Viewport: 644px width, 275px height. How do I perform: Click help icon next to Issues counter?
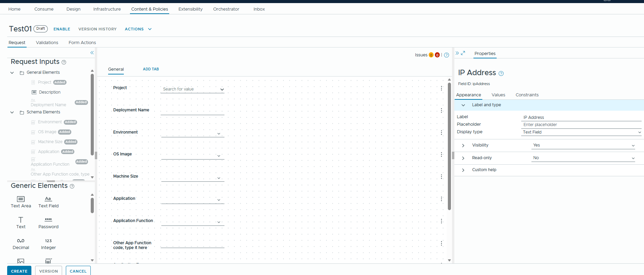(446, 55)
